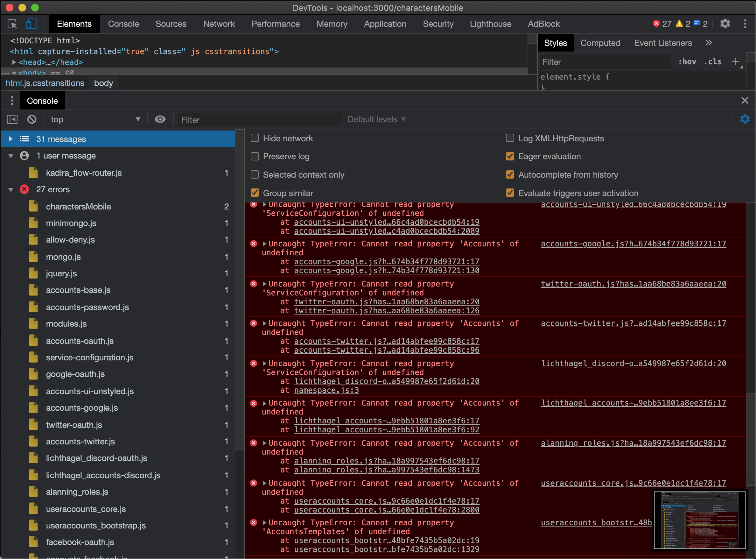
Task: Open the twitter-oauth.js source link on the right
Action: 633,284
